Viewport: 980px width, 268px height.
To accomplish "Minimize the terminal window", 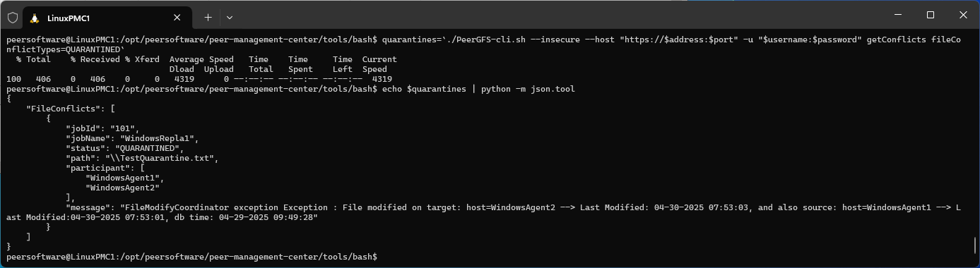I will coord(898,15).
